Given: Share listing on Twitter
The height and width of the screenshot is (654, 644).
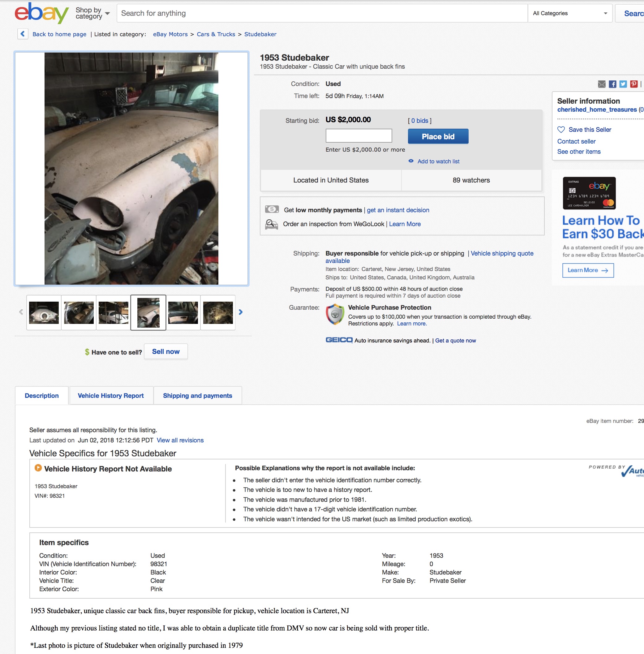Looking at the screenshot, I should coord(623,84).
